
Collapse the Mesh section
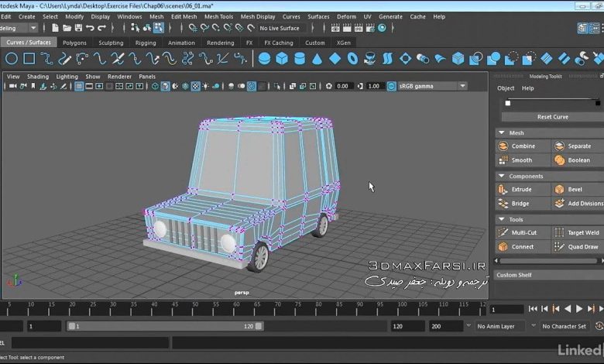pos(502,132)
